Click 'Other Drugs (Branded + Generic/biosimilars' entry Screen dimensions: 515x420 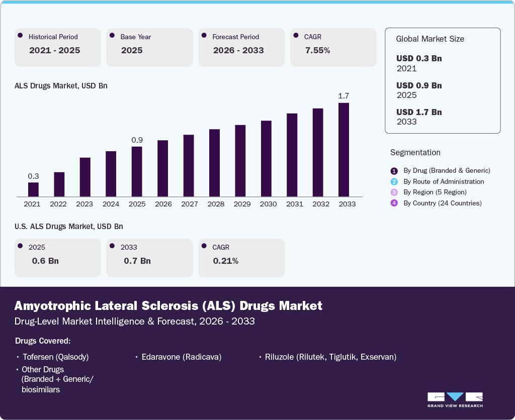[57, 379]
